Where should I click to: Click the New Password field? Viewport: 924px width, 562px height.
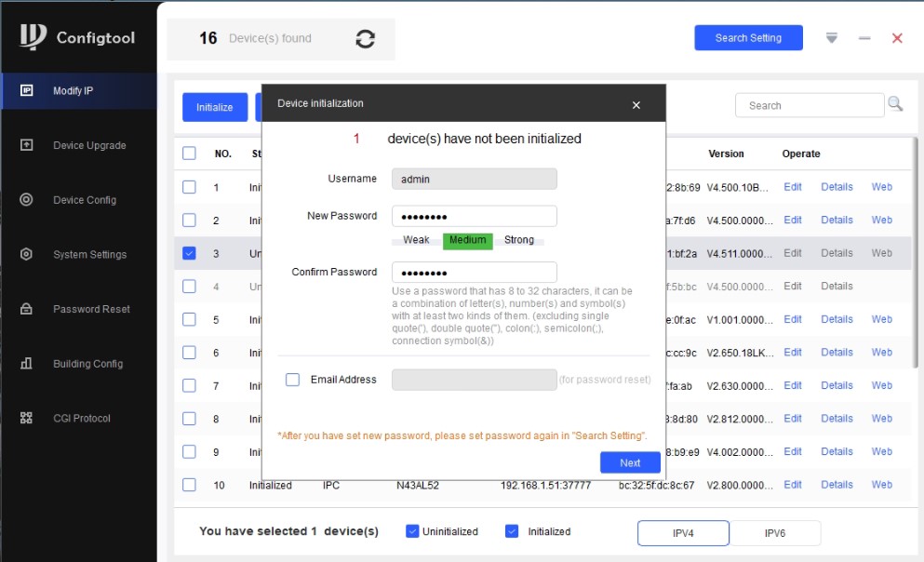tap(474, 216)
